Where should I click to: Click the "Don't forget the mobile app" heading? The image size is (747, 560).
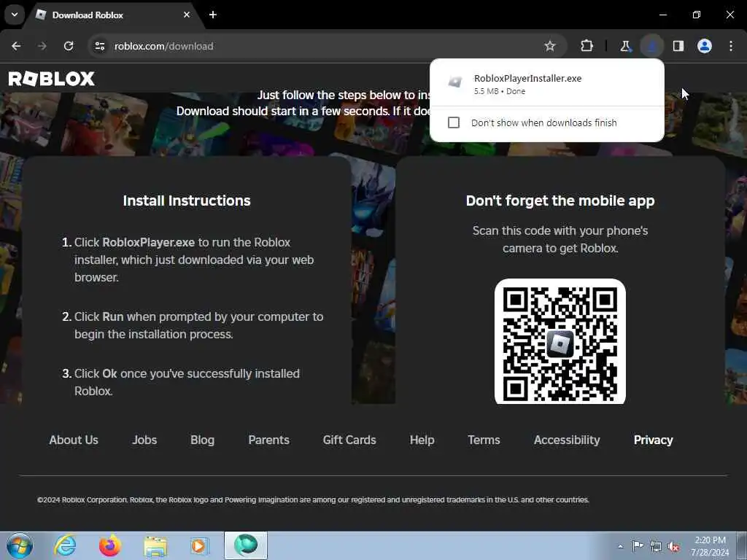point(560,201)
